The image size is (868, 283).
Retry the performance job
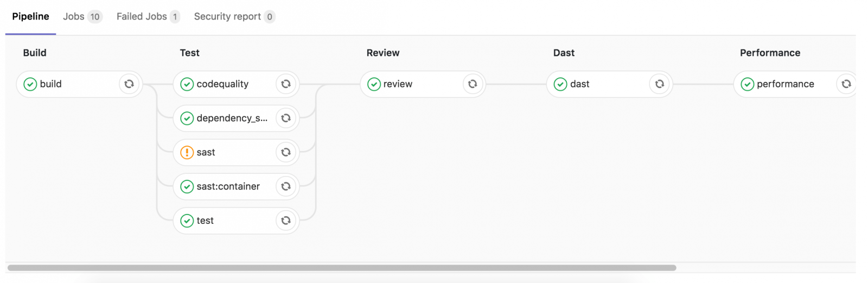(x=846, y=84)
